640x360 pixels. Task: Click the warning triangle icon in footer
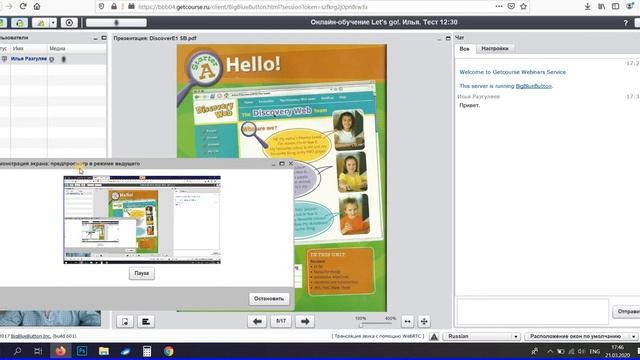434,336
